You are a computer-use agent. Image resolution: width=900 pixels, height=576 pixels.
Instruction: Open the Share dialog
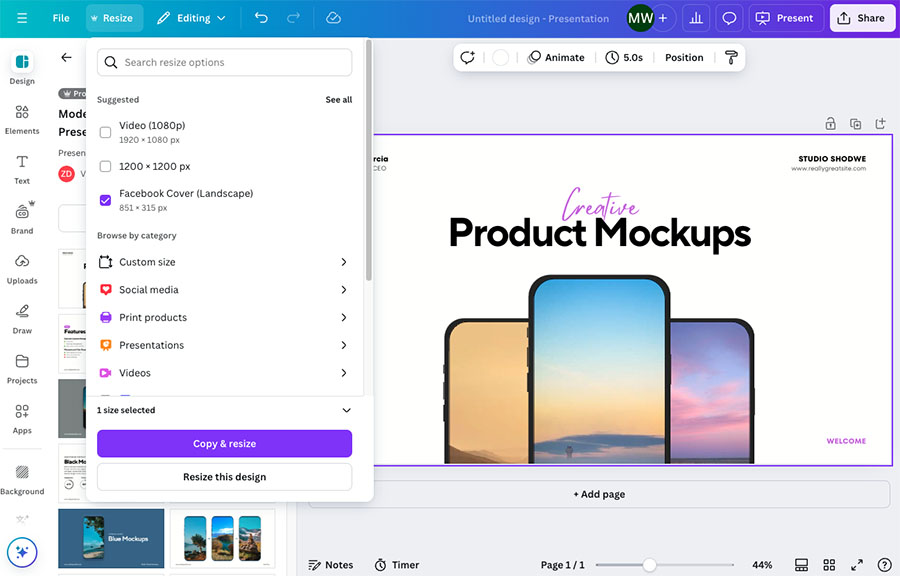[x=861, y=18]
